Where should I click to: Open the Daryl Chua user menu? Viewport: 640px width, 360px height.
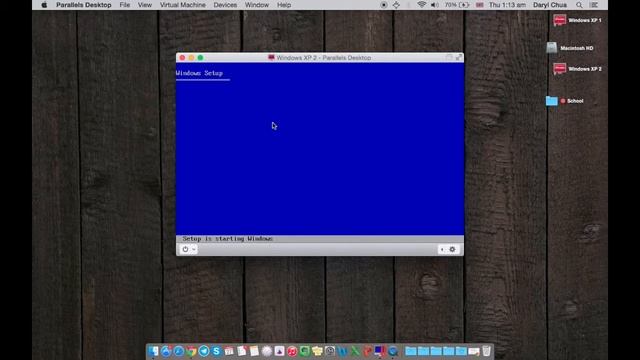pyautogui.click(x=550, y=5)
